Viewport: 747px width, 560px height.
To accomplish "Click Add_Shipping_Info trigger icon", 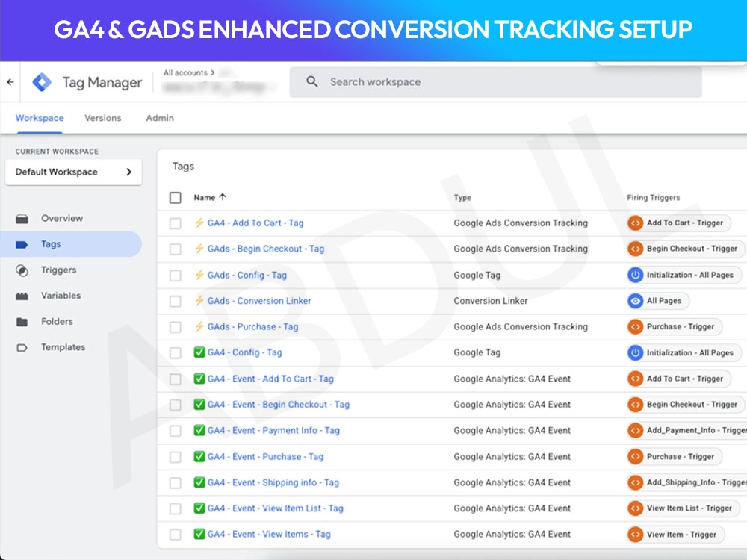I will point(636,482).
